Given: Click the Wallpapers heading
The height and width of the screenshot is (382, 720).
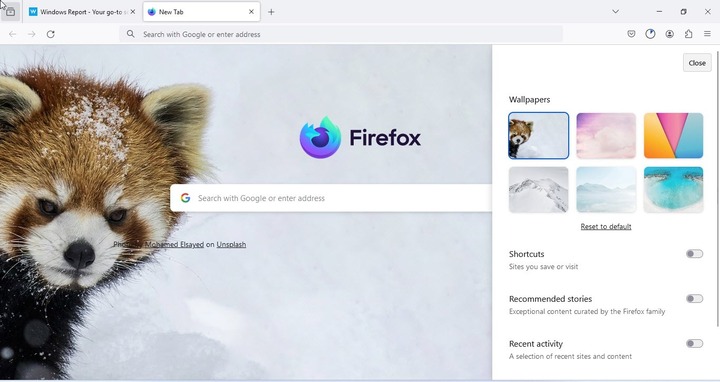Looking at the screenshot, I should point(529,100).
